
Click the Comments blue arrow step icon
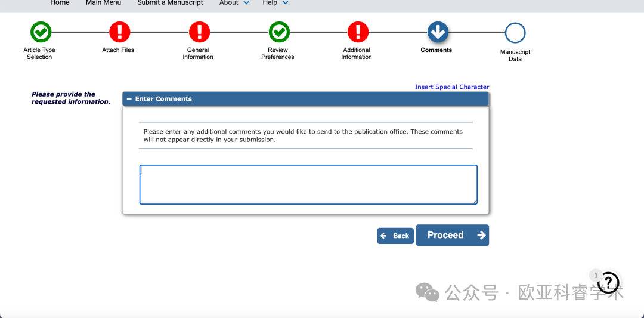coord(438,32)
